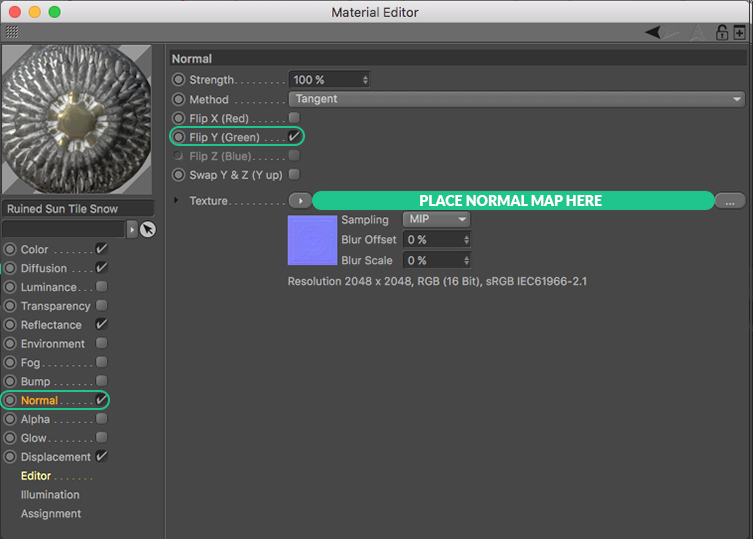
Task: Toggle the lock icon in the toolbar
Action: [x=721, y=32]
